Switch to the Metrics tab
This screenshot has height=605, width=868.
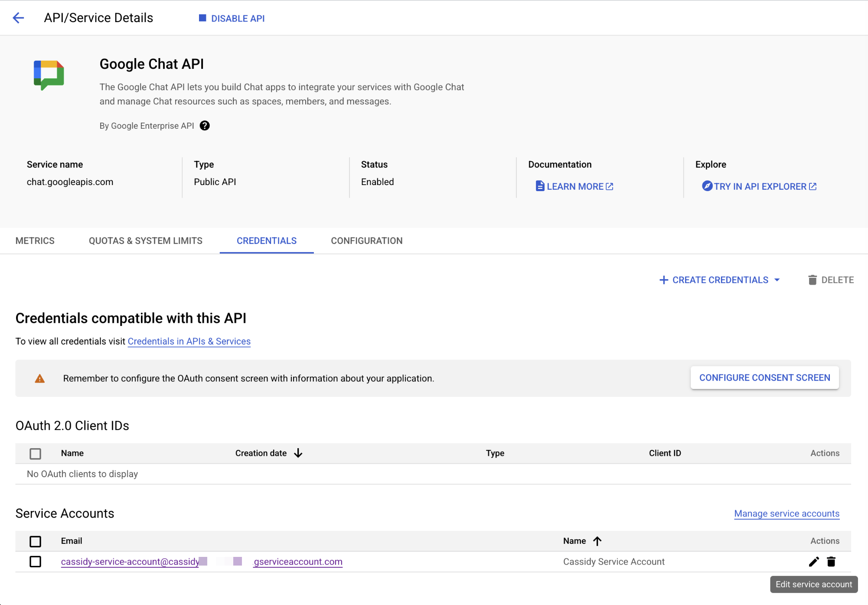pyautogui.click(x=35, y=241)
